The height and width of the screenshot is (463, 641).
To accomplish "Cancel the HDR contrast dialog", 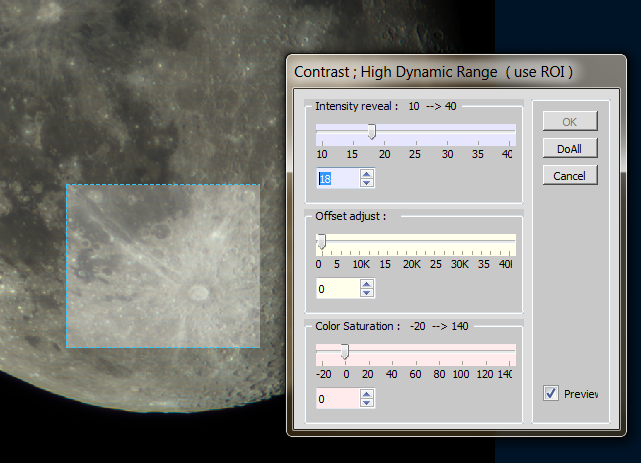I will tap(570, 175).
